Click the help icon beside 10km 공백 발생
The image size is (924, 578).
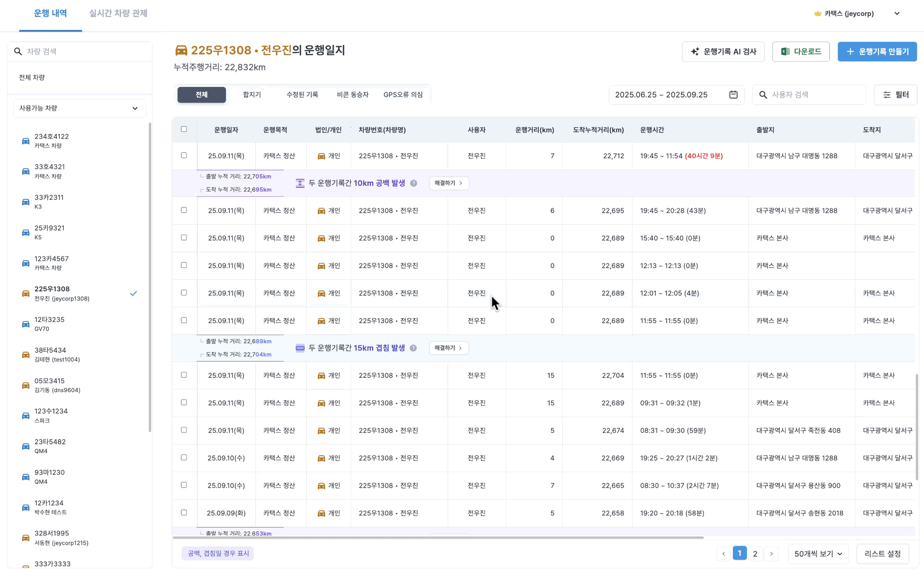pos(413,183)
